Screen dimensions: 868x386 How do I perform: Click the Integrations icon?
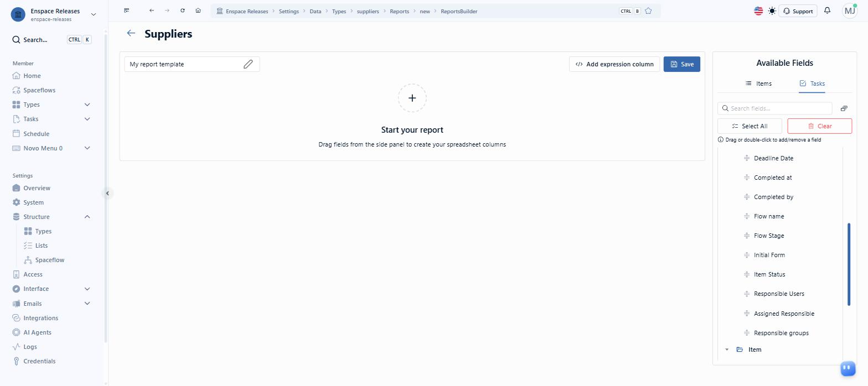point(16,318)
